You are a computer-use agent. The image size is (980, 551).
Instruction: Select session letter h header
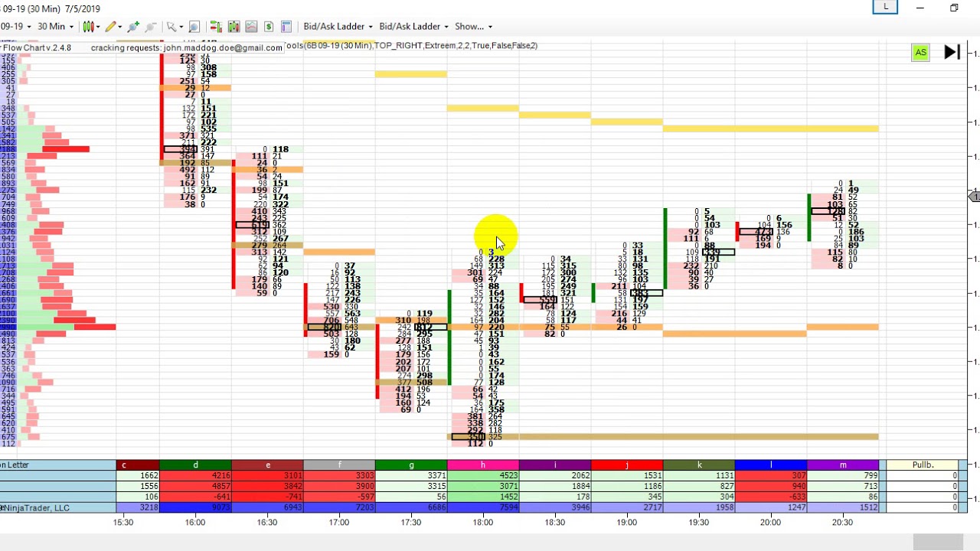(483, 465)
